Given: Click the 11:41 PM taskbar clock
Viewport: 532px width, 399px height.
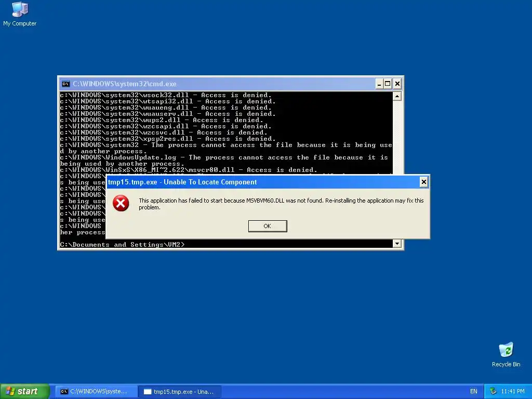Looking at the screenshot, I should point(513,392).
